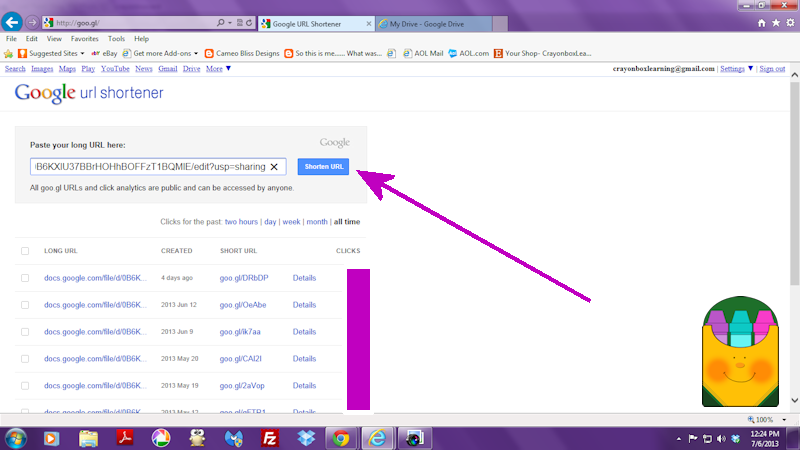The width and height of the screenshot is (800, 450).
Task: Check the box for goo.gl/ik7aa row
Action: tap(25, 332)
